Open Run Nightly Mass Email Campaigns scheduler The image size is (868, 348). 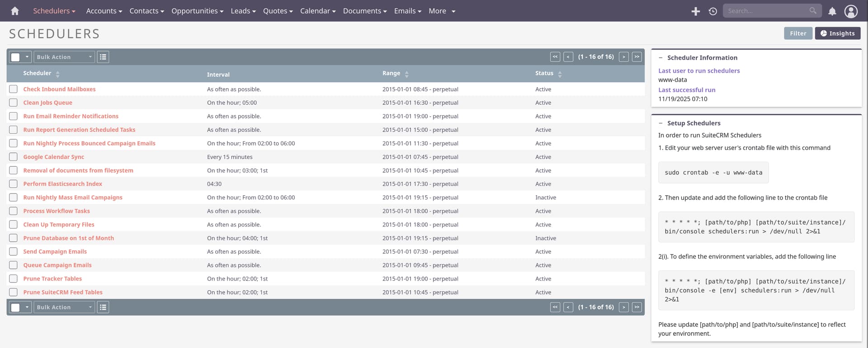pos(73,198)
